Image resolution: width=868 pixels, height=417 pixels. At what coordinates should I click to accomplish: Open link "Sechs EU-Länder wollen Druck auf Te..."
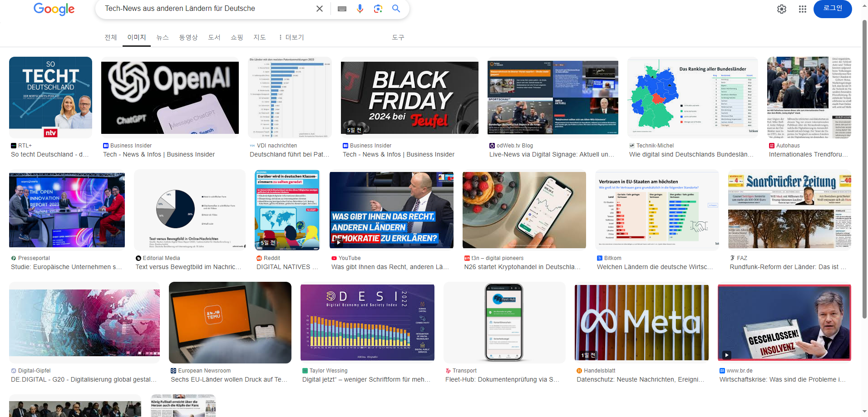click(229, 379)
